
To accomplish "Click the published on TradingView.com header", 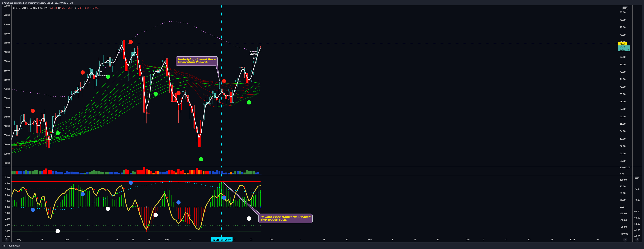I will pos(37,3).
